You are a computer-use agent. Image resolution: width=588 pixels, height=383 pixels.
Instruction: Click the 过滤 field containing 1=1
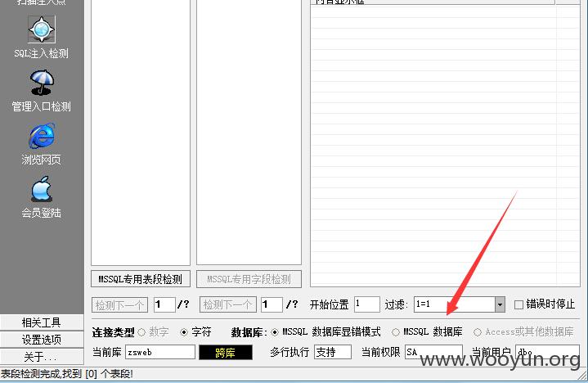coord(455,304)
